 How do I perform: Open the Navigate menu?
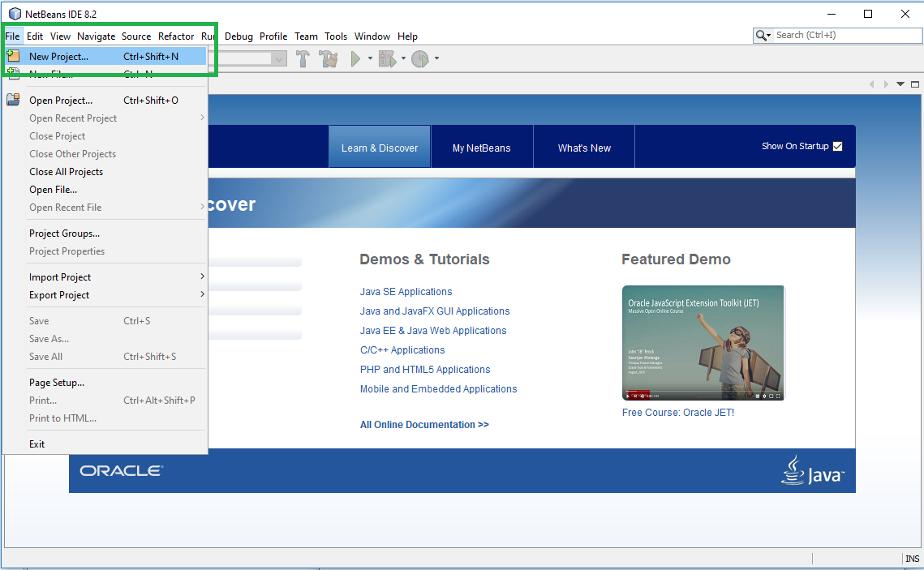click(96, 36)
